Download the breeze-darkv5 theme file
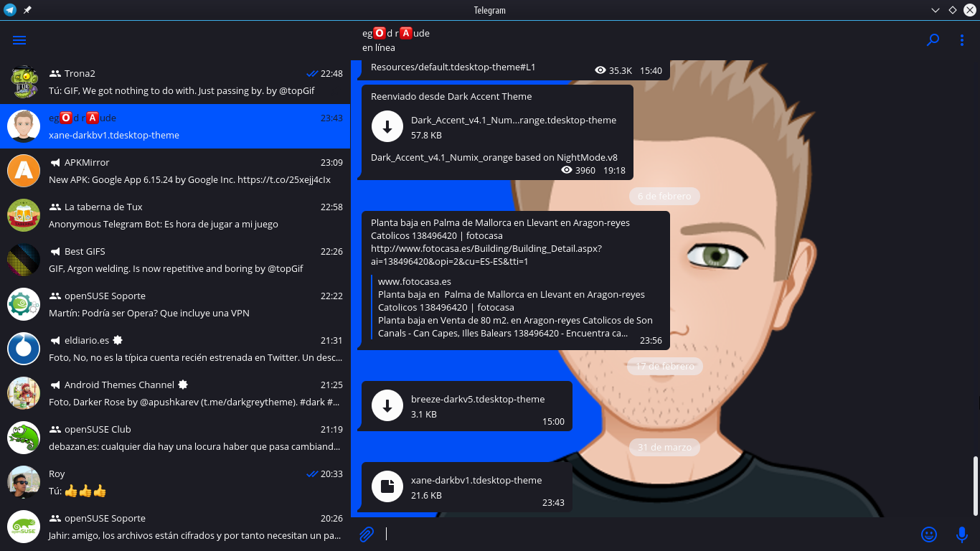Screen dimensions: 980x551 coord(387,406)
